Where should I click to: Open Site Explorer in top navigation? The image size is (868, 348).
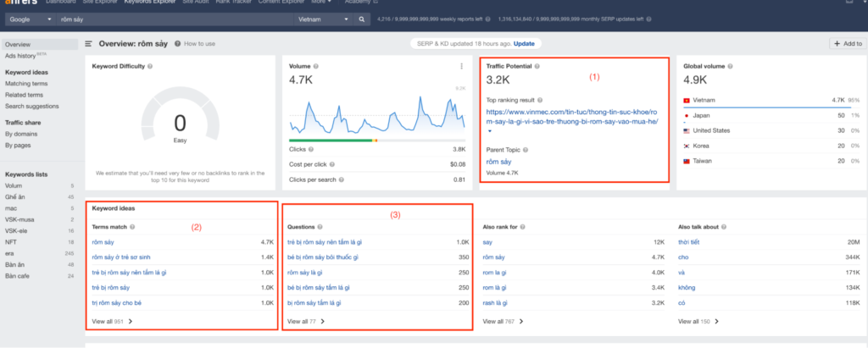coord(100,2)
